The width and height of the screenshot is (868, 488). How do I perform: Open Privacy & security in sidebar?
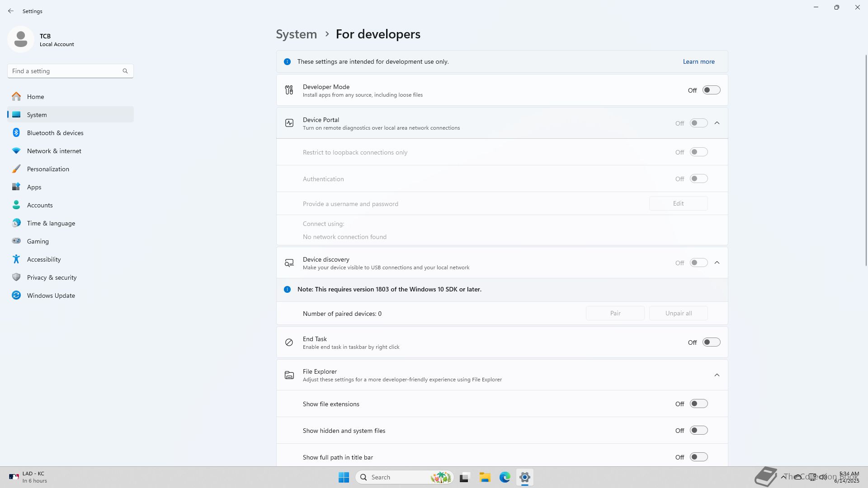click(x=52, y=277)
